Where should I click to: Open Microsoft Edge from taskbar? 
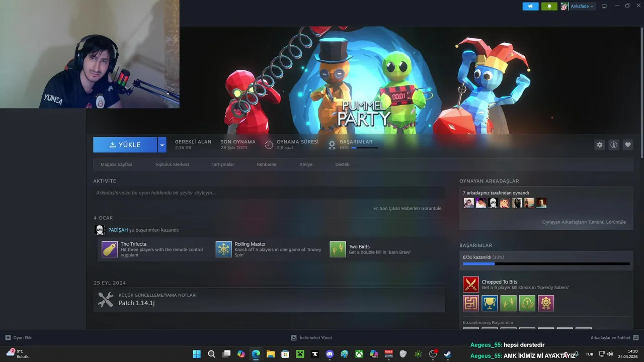pos(256,354)
